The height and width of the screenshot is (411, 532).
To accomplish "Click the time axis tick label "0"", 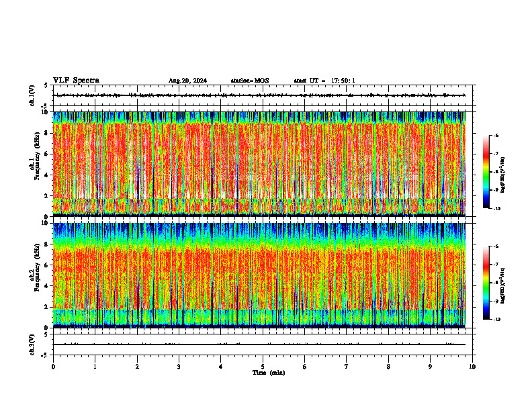I will (x=53, y=367).
